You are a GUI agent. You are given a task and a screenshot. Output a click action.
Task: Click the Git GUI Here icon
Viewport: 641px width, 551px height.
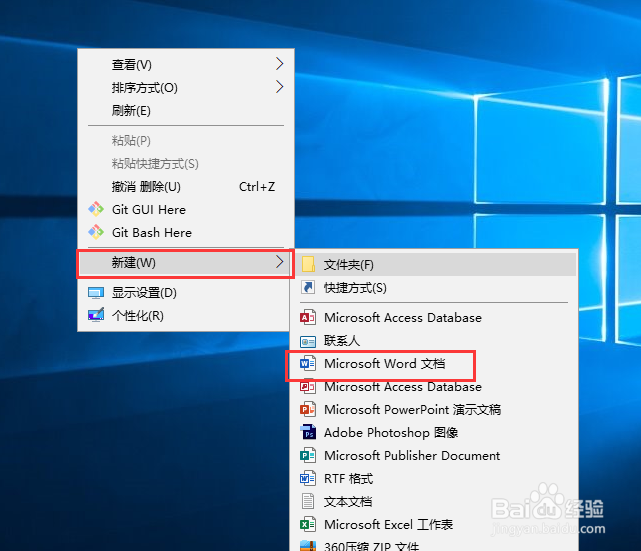[96, 209]
